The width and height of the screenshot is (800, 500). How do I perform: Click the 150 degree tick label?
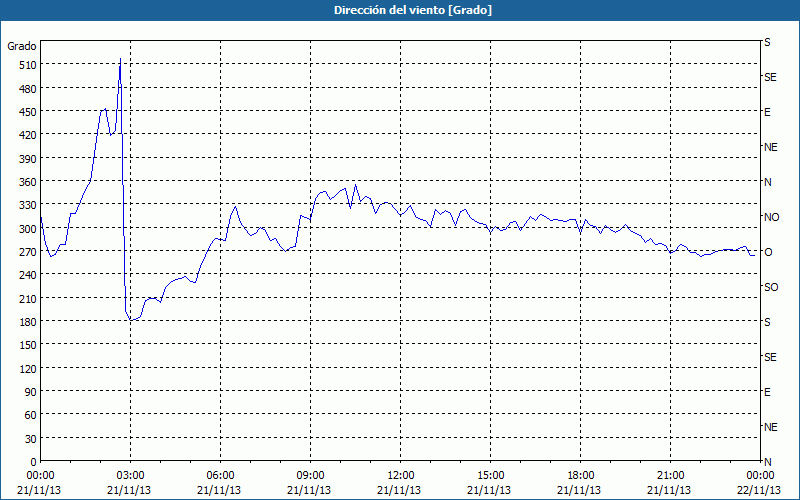click(x=28, y=345)
